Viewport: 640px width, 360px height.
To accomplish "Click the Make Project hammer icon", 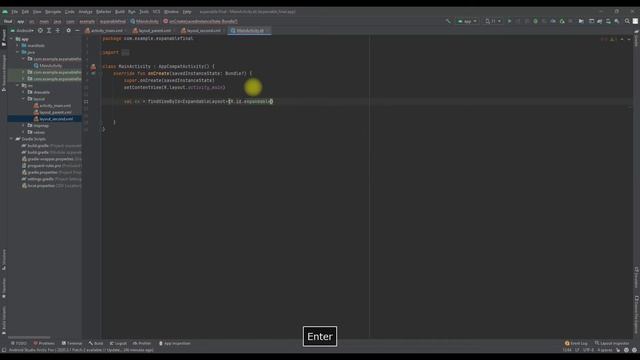I will [448, 21].
